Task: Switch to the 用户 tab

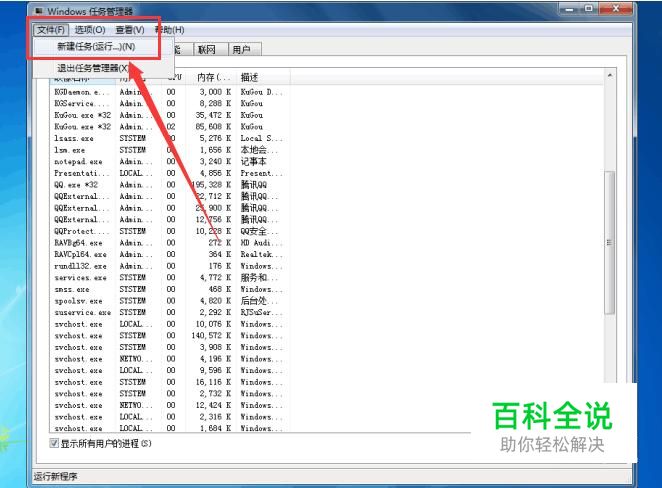Action: (x=241, y=50)
